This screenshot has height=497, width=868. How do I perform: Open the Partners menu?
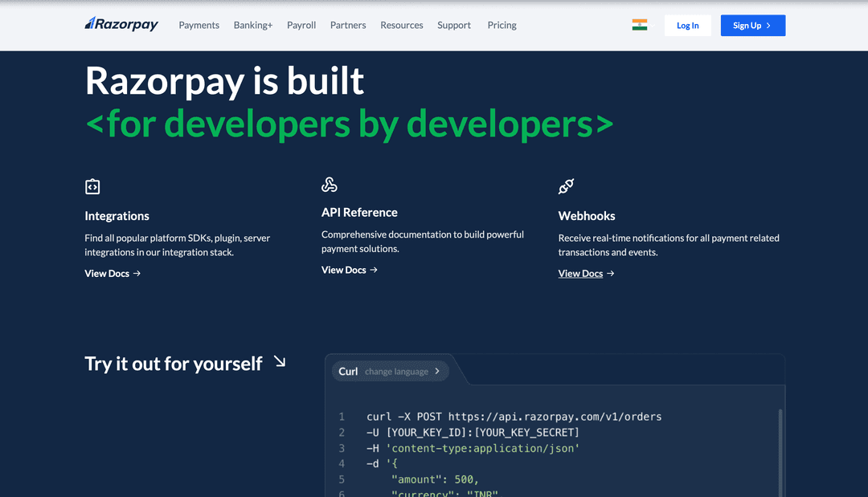(348, 26)
